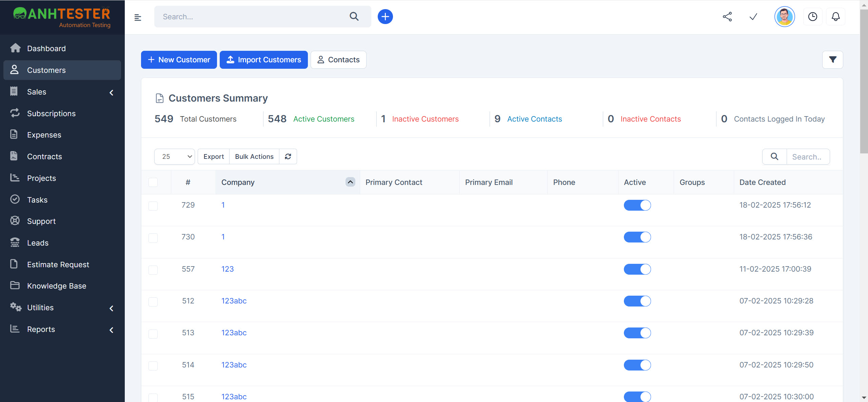Image resolution: width=868 pixels, height=402 pixels.
Task: Open the 25 rows-per-page dropdown
Action: [x=175, y=156]
